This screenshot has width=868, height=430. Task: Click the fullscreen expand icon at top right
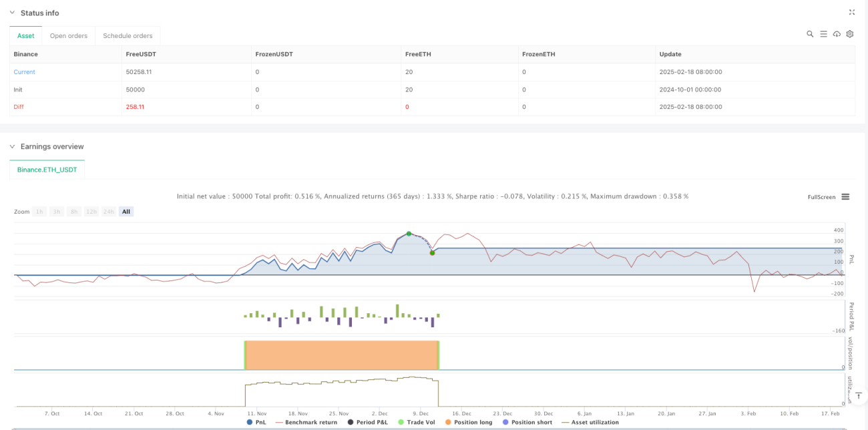(851, 12)
